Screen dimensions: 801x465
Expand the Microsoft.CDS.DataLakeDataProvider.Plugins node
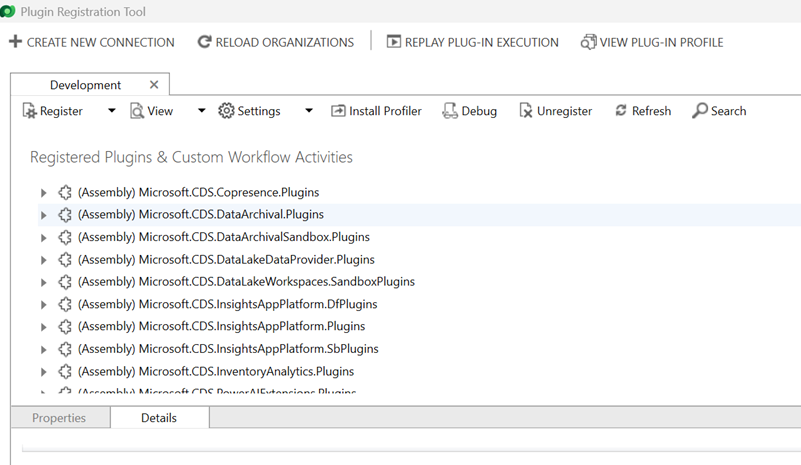(43, 260)
